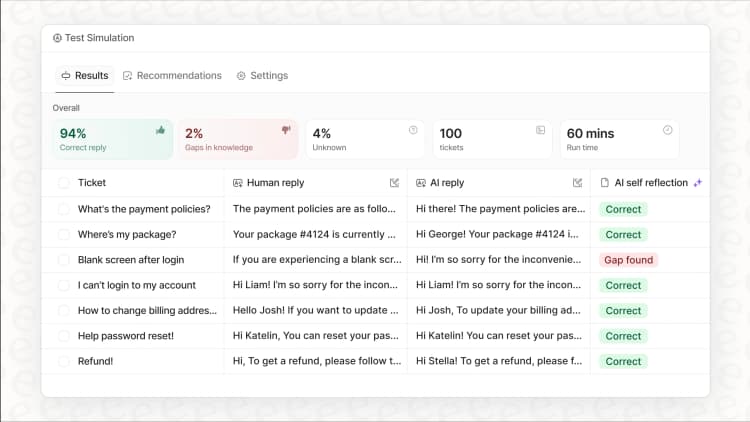Click AI reply "Hi there! The payment policies are..."

[500, 209]
